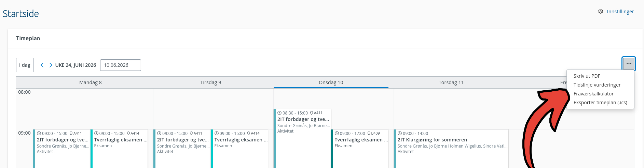Viewport: 644px width, 168px height.
Task: Click the Timeplan panel title
Action: pos(28,38)
